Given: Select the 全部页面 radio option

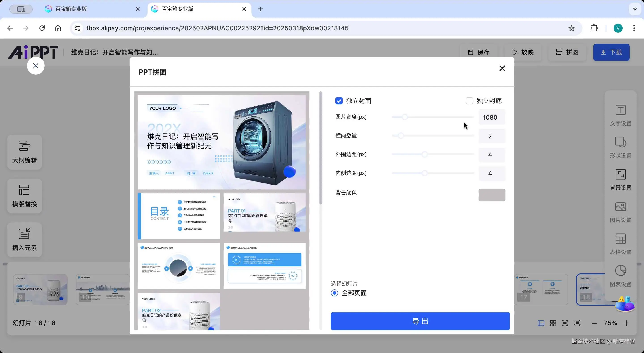Looking at the screenshot, I should tap(335, 293).
